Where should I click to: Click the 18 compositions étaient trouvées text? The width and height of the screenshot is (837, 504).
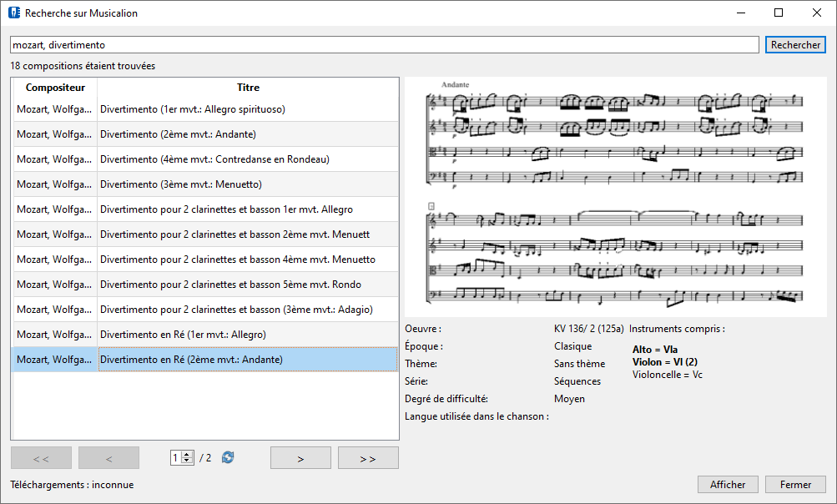83,66
